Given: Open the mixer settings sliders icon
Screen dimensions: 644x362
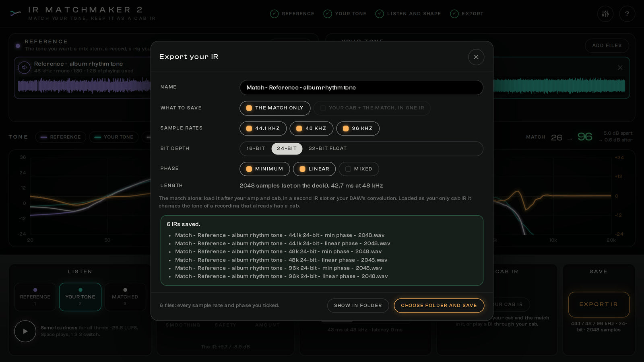Looking at the screenshot, I should pyautogui.click(x=605, y=14).
